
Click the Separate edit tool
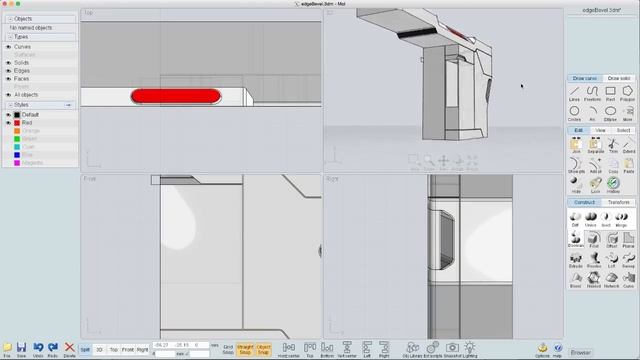595,146
